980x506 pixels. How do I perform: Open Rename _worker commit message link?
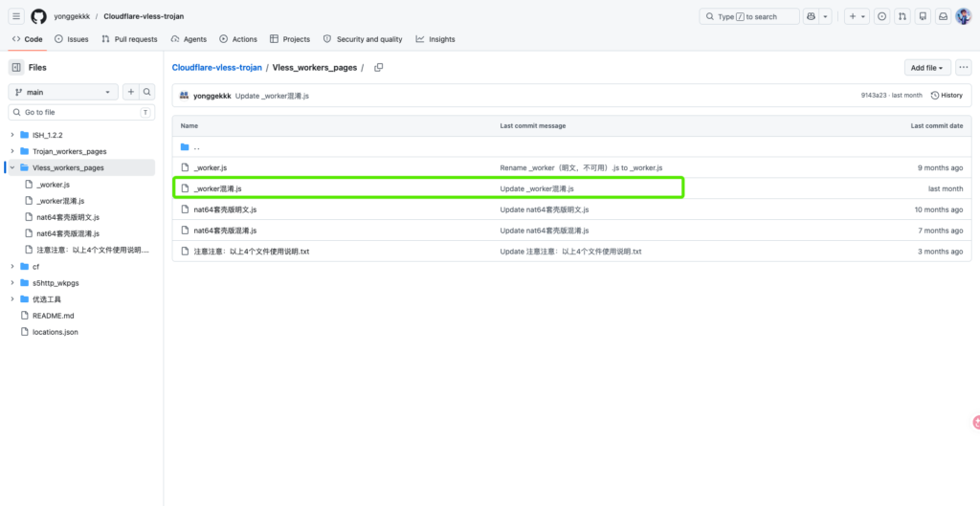(581, 168)
